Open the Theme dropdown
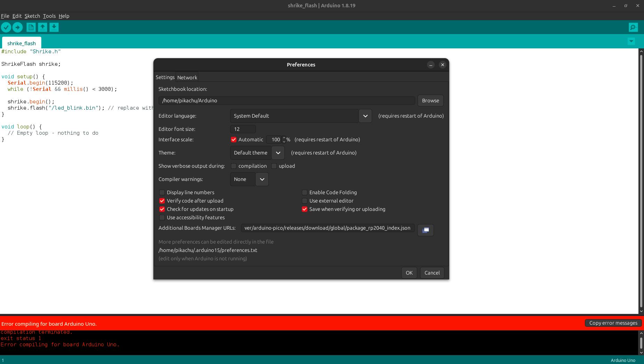Screen dimensions: 644x364 tap(278, 153)
